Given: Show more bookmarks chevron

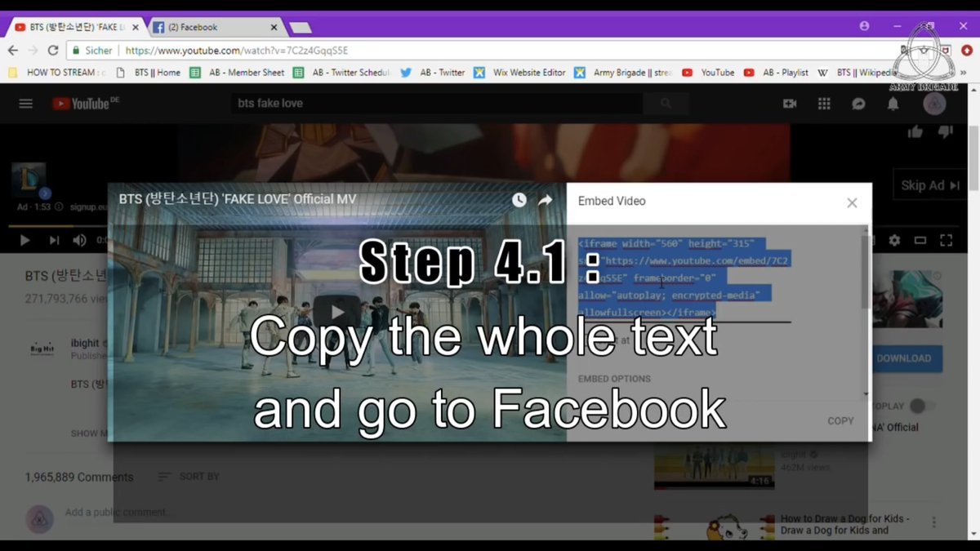Looking at the screenshot, I should pos(964,73).
